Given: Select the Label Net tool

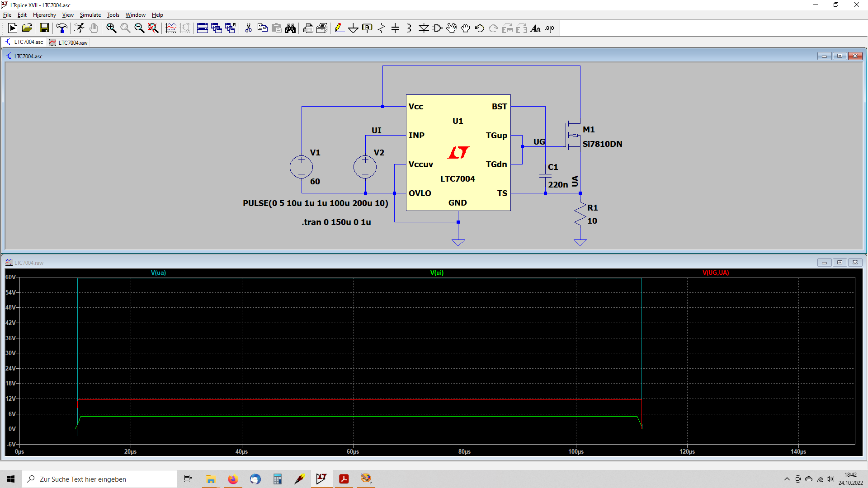Looking at the screenshot, I should (368, 28).
